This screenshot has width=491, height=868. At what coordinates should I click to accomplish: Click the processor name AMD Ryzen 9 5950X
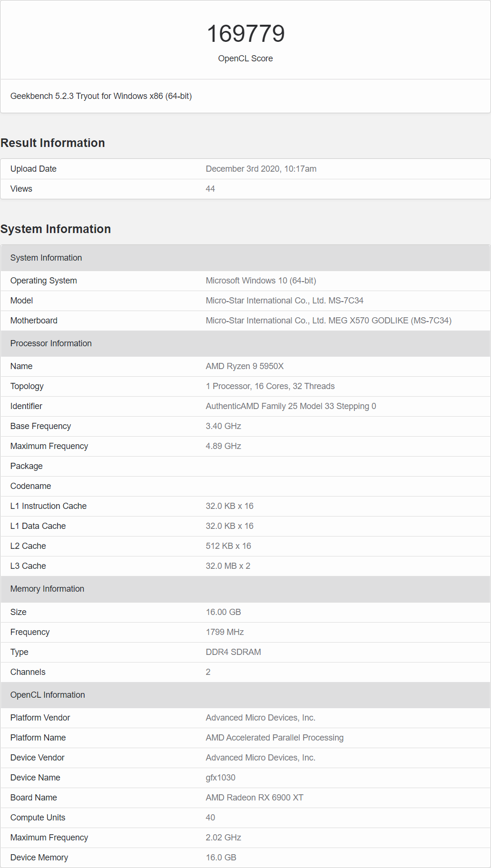pyautogui.click(x=245, y=366)
